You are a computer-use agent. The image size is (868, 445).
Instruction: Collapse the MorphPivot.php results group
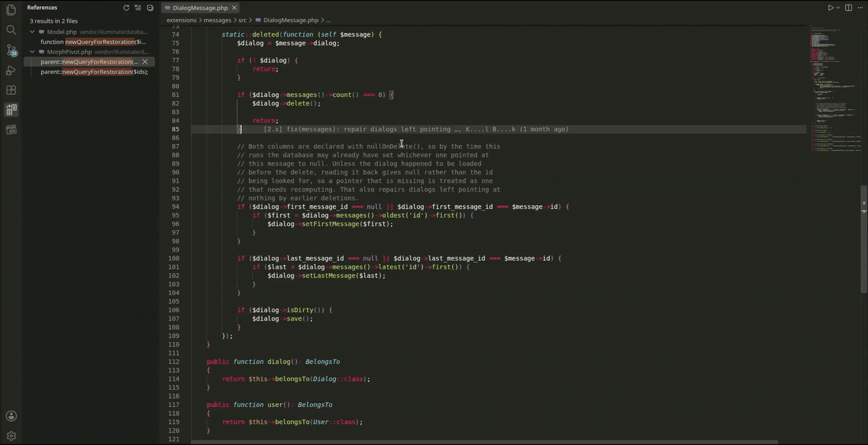tap(32, 52)
